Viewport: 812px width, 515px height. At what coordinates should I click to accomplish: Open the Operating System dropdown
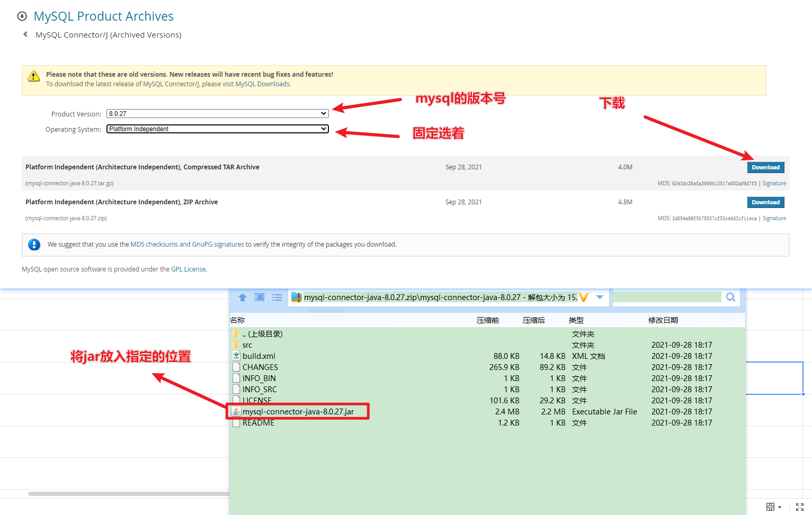click(218, 129)
